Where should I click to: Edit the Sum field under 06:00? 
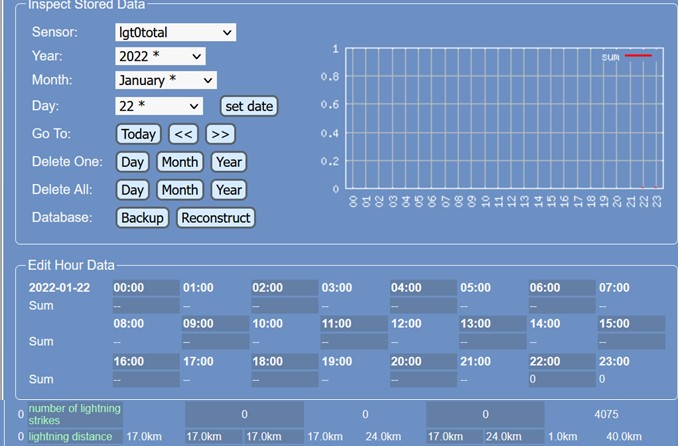(563, 305)
